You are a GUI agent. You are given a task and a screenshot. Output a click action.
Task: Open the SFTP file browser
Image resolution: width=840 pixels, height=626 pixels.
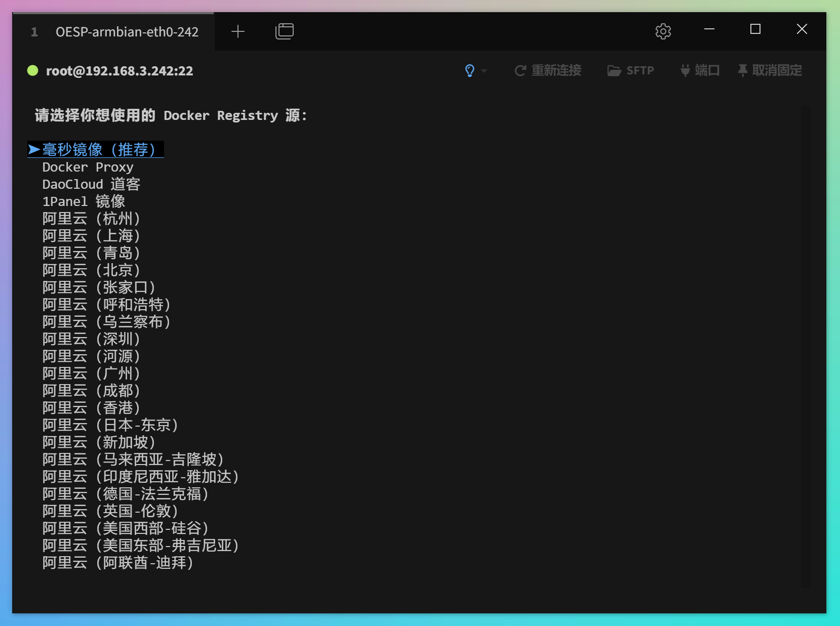click(631, 70)
